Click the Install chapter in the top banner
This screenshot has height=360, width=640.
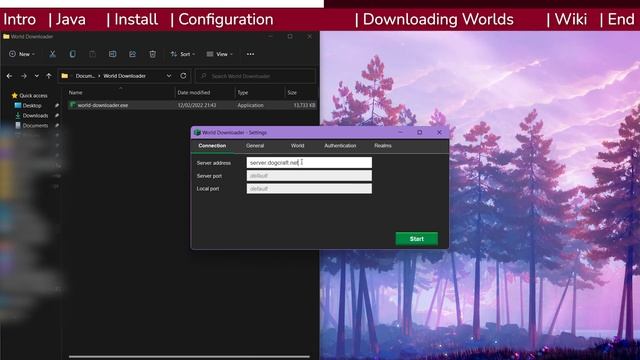(x=136, y=19)
